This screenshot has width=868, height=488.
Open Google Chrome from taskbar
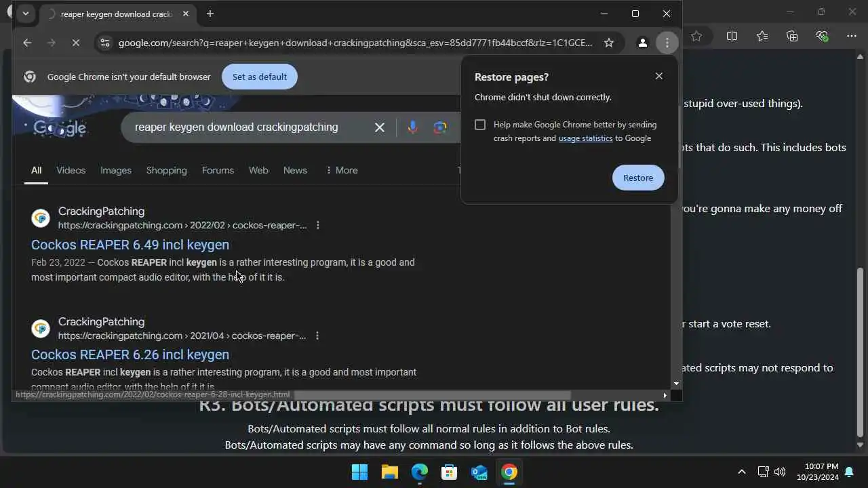tap(509, 472)
